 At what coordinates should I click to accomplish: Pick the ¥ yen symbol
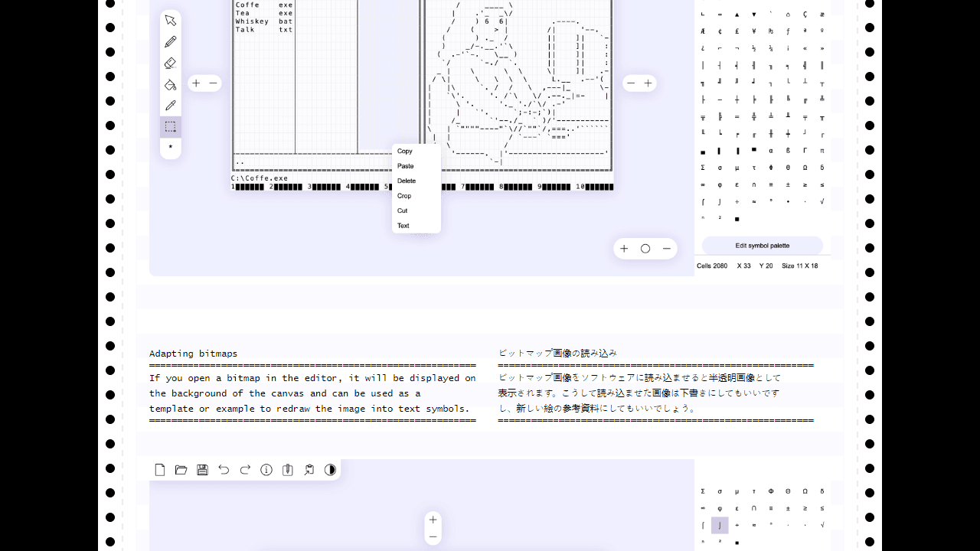(x=754, y=31)
